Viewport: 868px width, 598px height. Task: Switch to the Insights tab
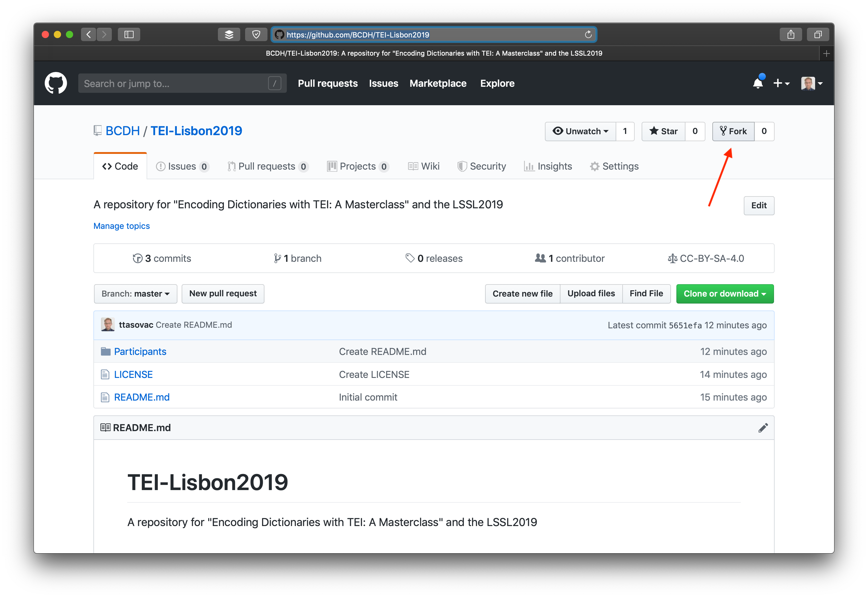(548, 166)
